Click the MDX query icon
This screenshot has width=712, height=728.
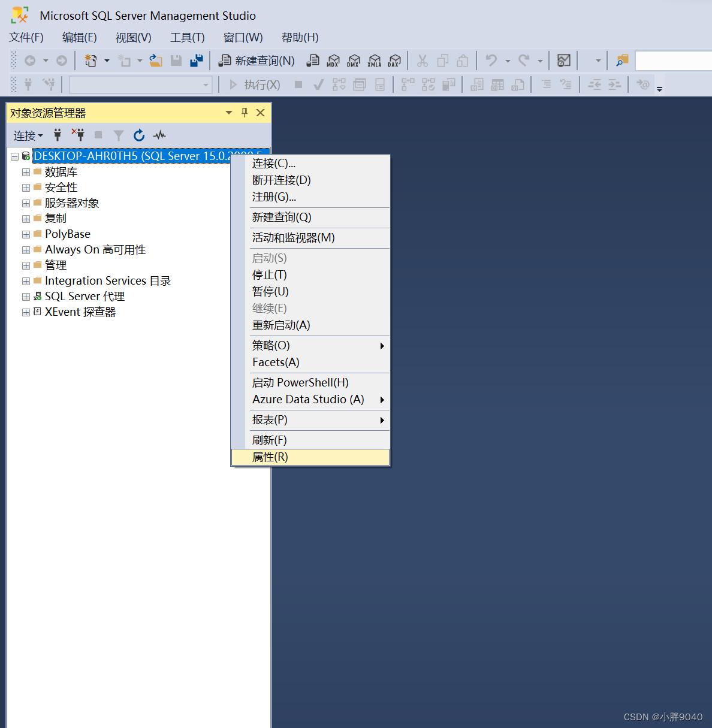coord(333,61)
